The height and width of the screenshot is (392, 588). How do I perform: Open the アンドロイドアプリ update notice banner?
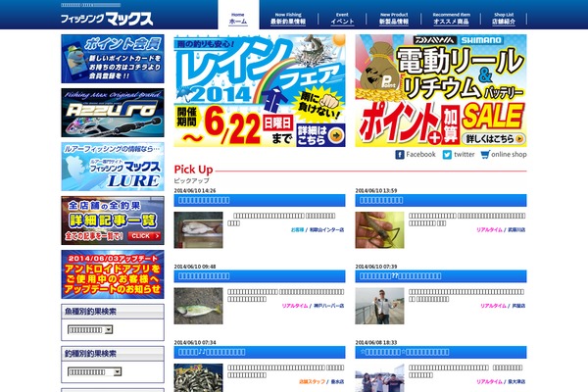[113, 274]
